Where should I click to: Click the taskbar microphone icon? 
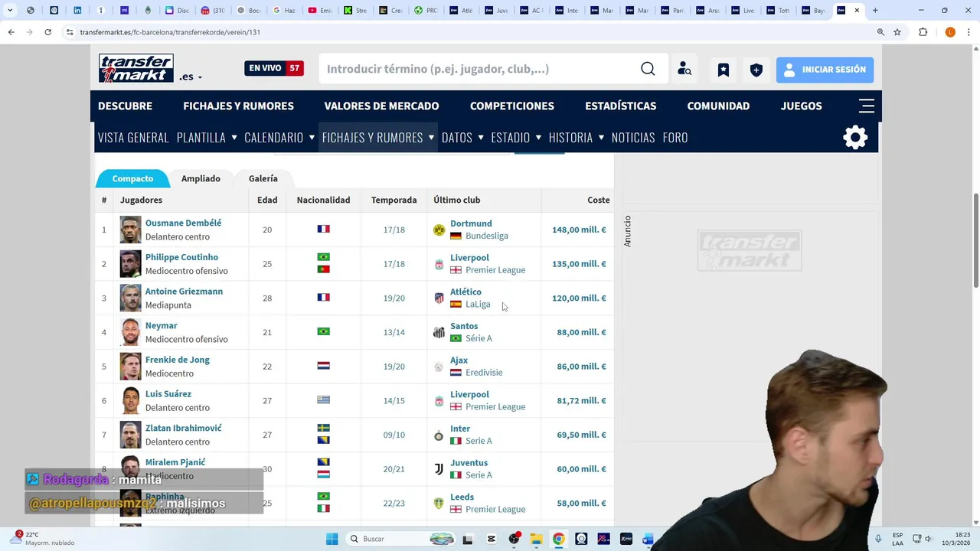tap(878, 539)
